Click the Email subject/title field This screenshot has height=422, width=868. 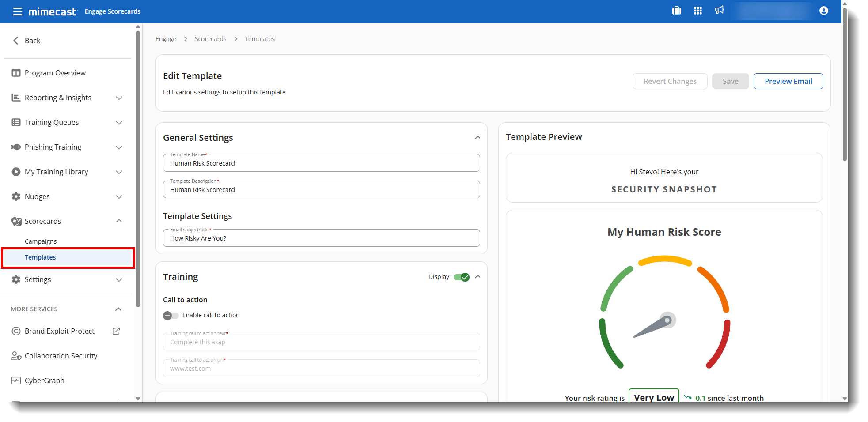pos(321,238)
